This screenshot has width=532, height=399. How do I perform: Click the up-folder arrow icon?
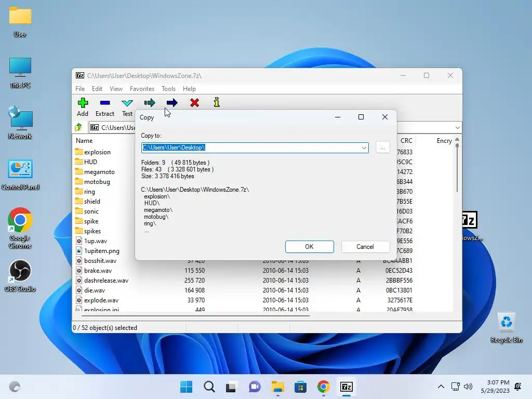(x=79, y=127)
